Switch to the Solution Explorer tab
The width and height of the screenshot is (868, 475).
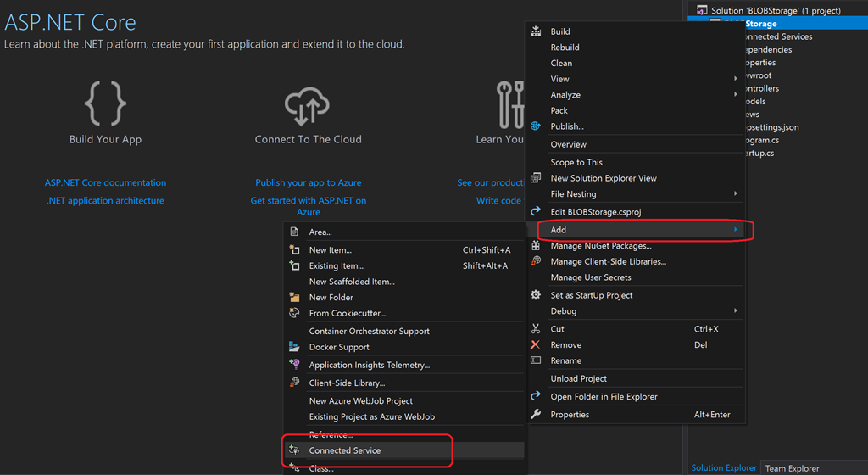pyautogui.click(x=724, y=467)
